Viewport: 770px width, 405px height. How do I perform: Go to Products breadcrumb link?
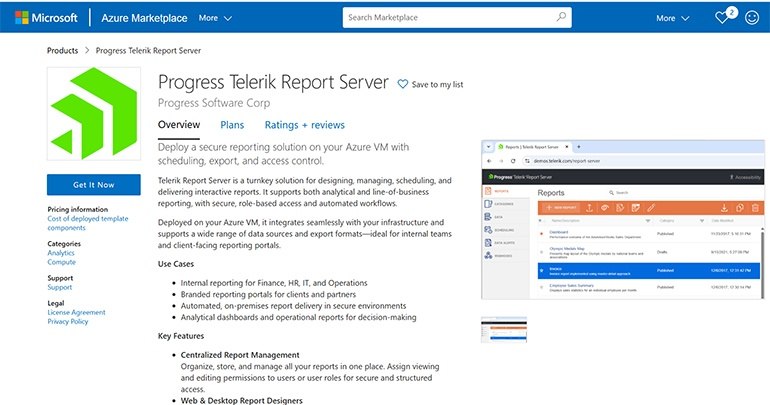(x=62, y=50)
